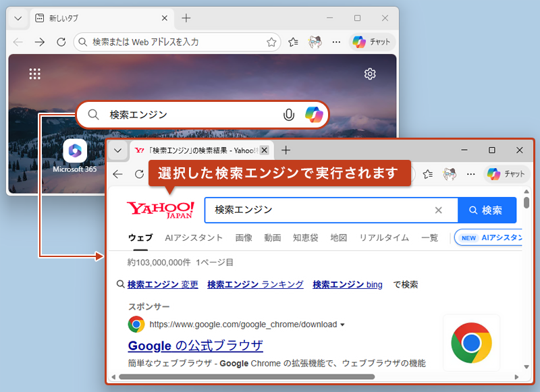Clear the search box with the X

[438, 210]
